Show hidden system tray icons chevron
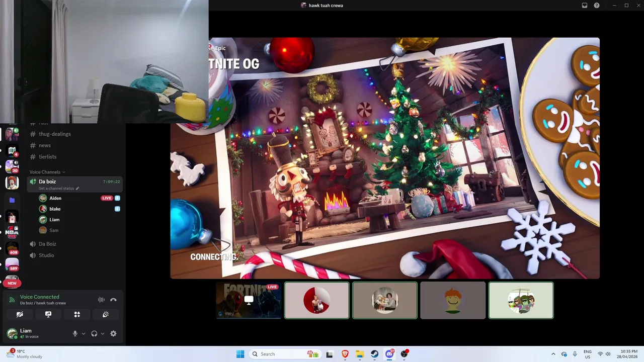 pyautogui.click(x=553, y=354)
